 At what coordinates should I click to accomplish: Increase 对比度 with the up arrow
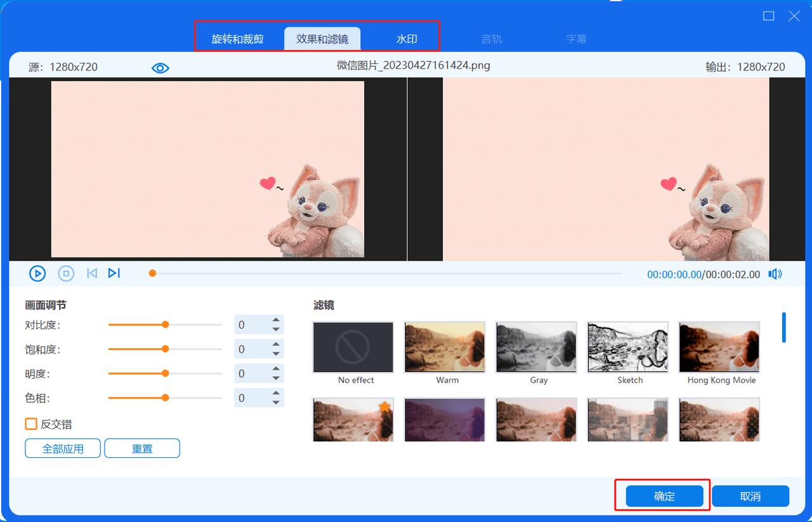click(x=276, y=320)
